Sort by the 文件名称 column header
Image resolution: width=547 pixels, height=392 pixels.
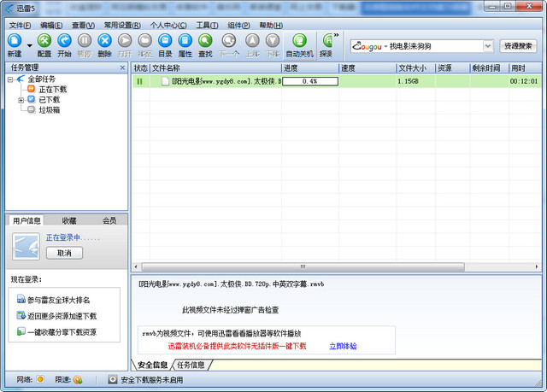(215, 68)
